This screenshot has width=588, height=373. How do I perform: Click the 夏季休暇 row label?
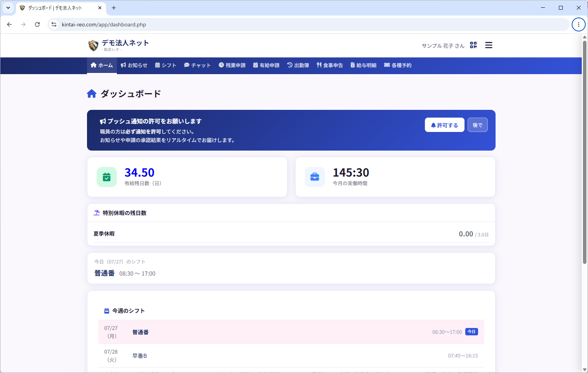click(104, 234)
